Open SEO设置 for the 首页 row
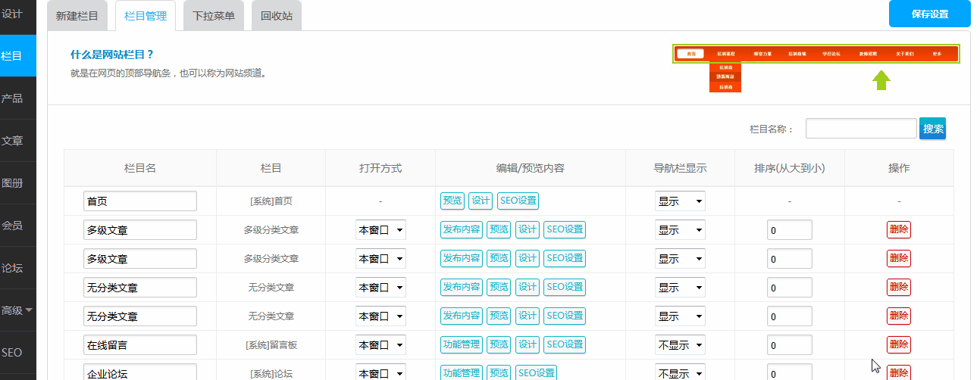 point(518,201)
